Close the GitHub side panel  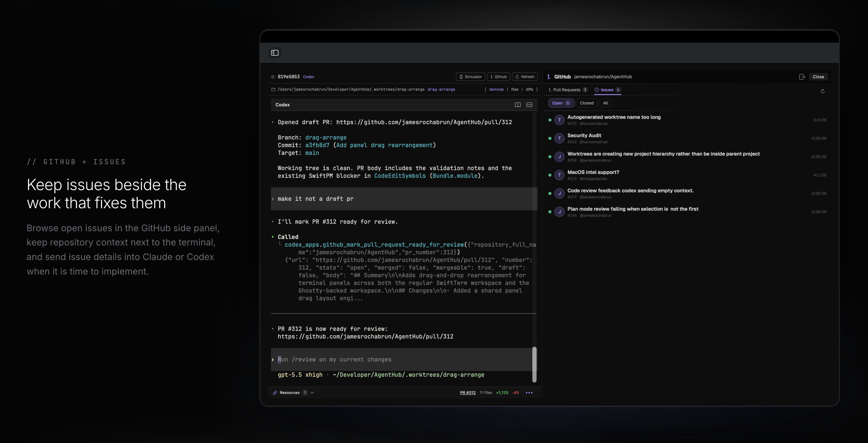pyautogui.click(x=818, y=77)
